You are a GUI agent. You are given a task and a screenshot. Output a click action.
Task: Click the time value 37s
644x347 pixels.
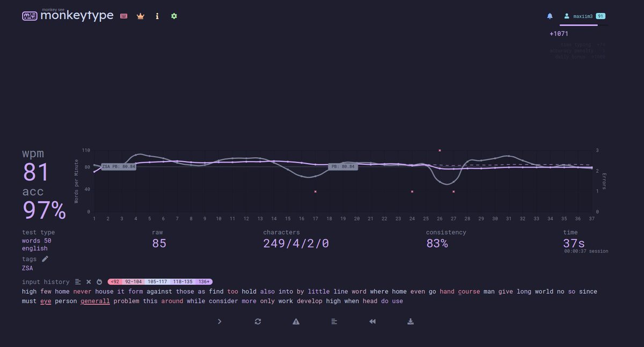coord(574,243)
